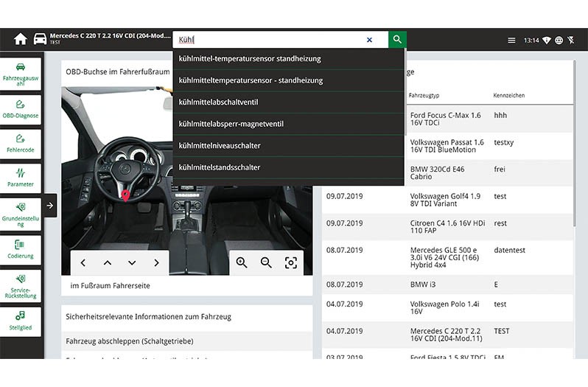Screen dimensions: 588x387
Task: Open Fahrzeug abschleppen (Schaltgetriebe) entry
Action: [130, 341]
